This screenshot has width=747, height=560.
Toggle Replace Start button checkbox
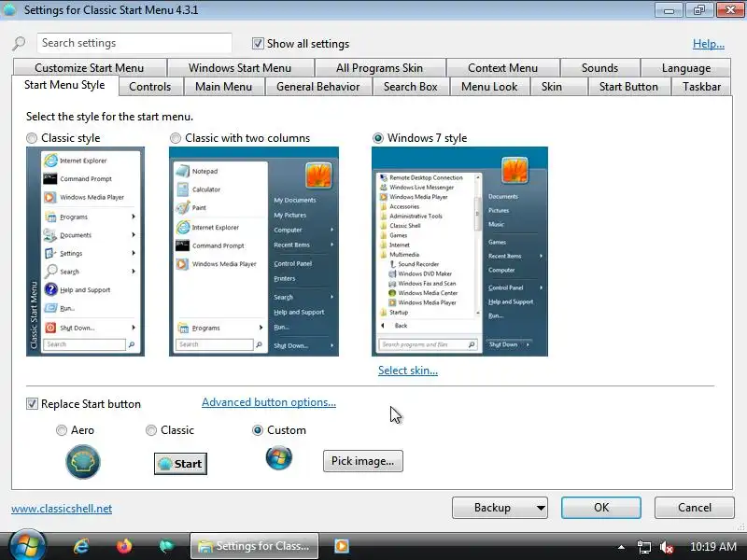[32, 404]
